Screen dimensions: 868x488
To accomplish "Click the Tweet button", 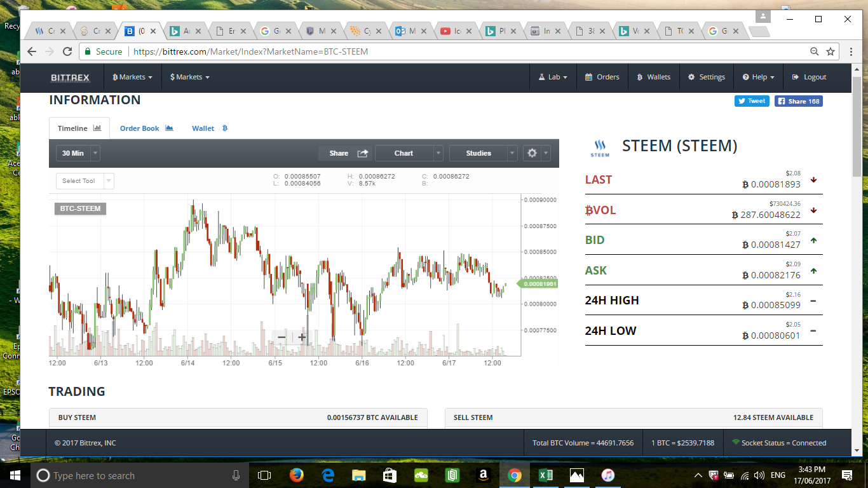I will [x=752, y=101].
